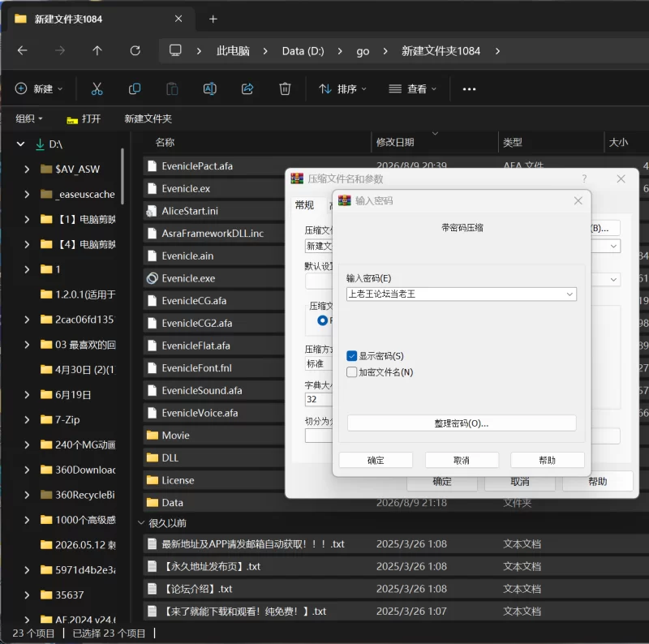
Task: Click the AliceStart.ini file icon
Action: (152, 211)
